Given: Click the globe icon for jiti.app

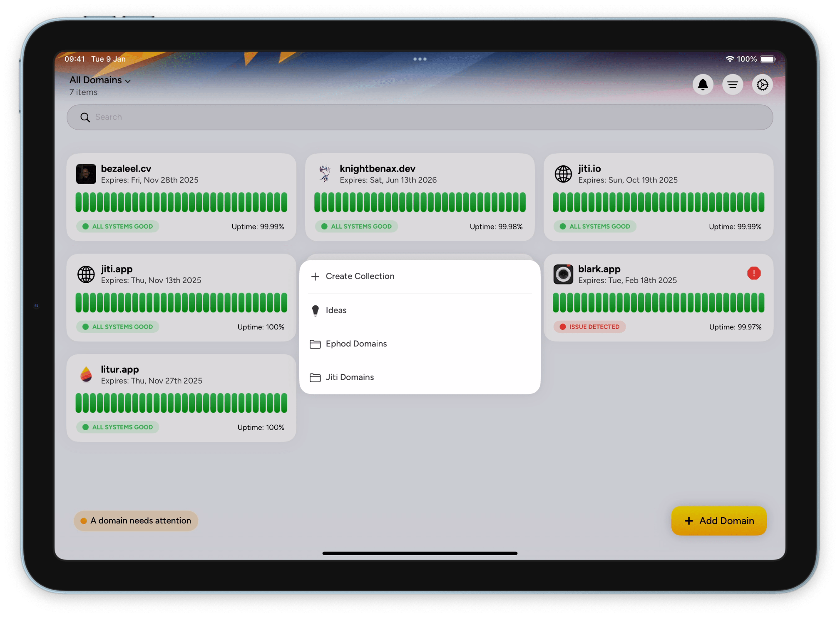Looking at the screenshot, I should tap(86, 274).
